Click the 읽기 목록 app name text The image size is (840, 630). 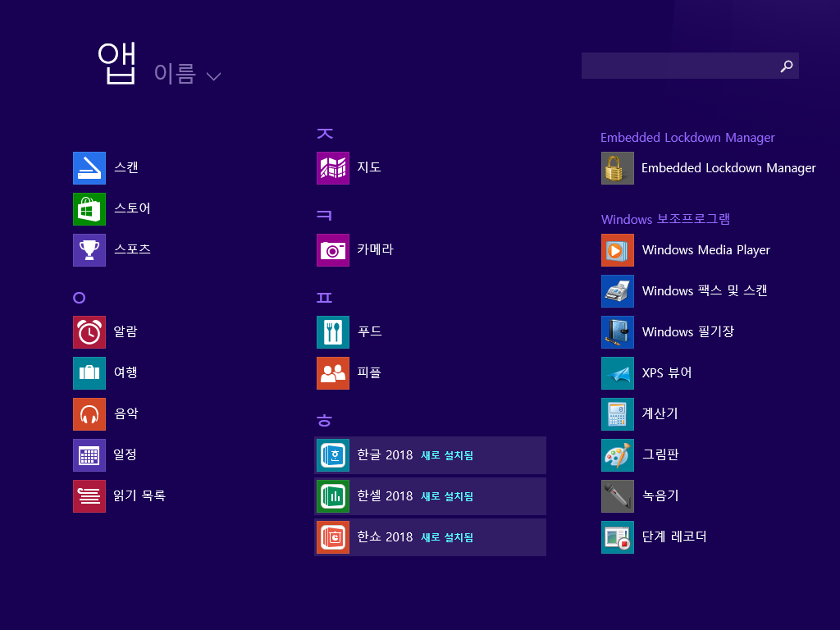coord(139,495)
